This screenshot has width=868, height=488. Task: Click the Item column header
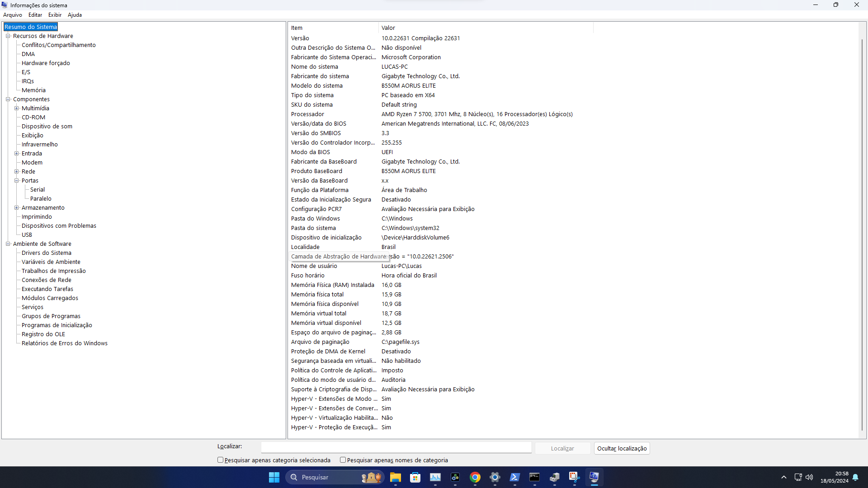pyautogui.click(x=333, y=28)
